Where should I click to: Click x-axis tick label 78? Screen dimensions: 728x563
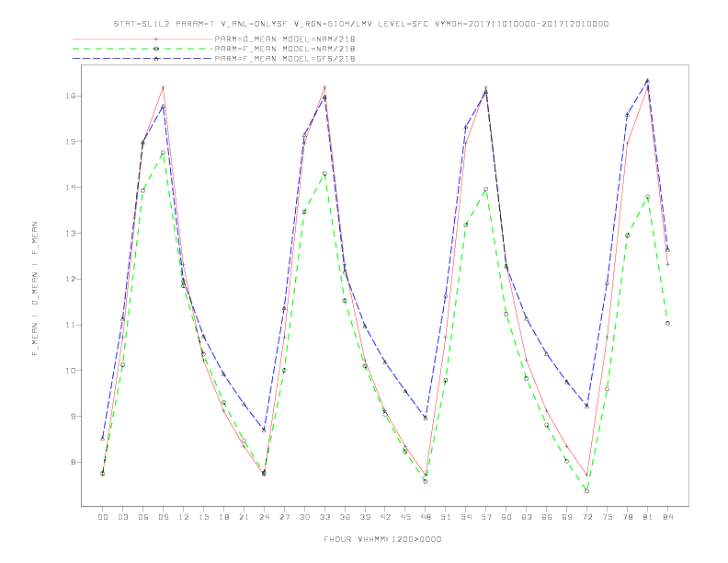(x=628, y=517)
